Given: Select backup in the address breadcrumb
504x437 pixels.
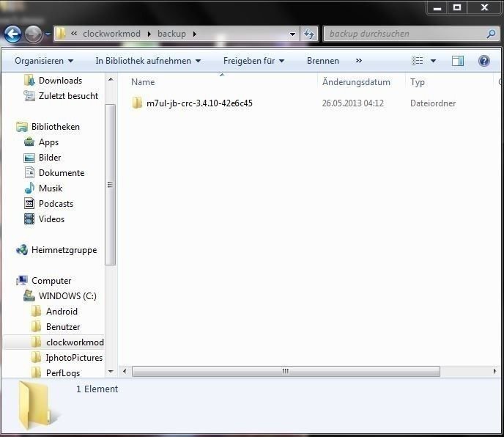Looking at the screenshot, I should tap(171, 34).
